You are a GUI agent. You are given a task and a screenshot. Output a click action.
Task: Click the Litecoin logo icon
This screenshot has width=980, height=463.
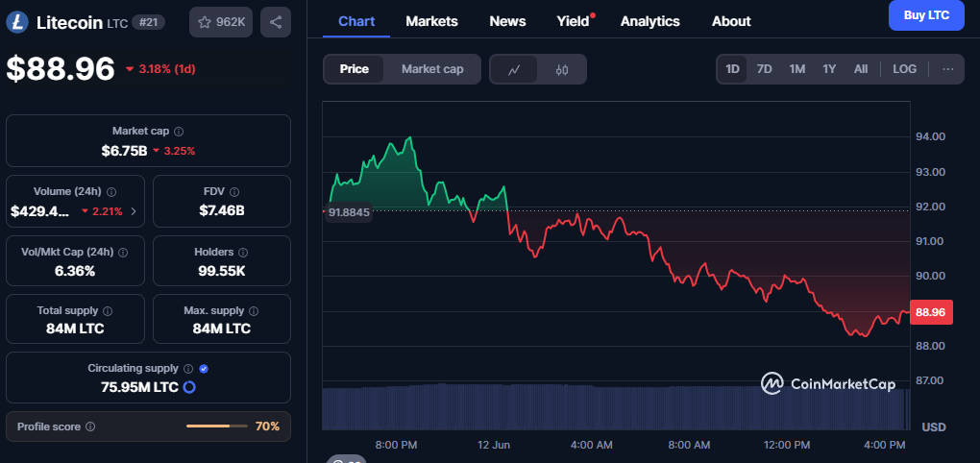point(17,22)
